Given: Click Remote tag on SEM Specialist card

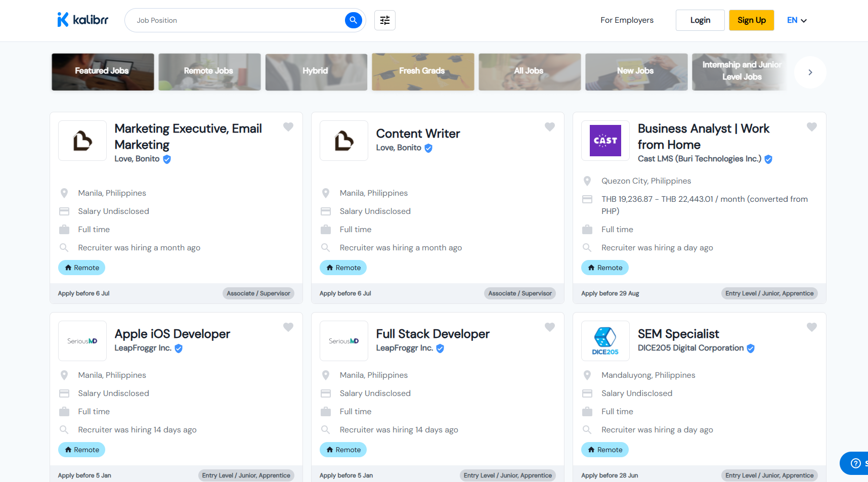Looking at the screenshot, I should 605,450.
